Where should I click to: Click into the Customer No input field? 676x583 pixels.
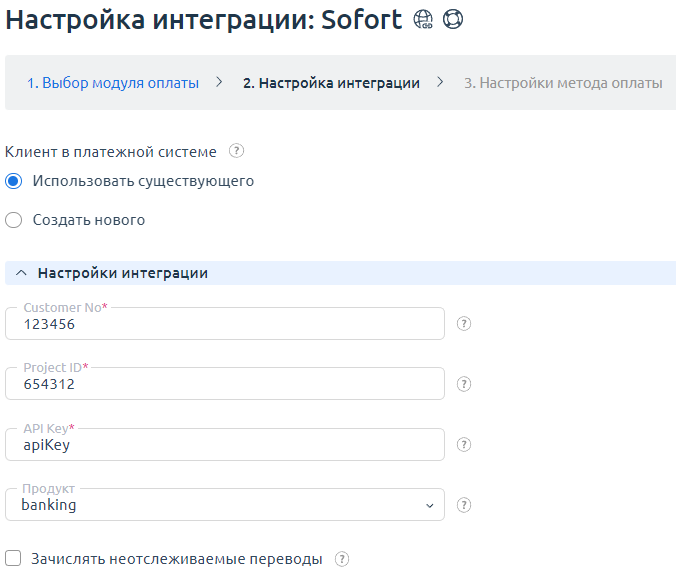(225, 325)
